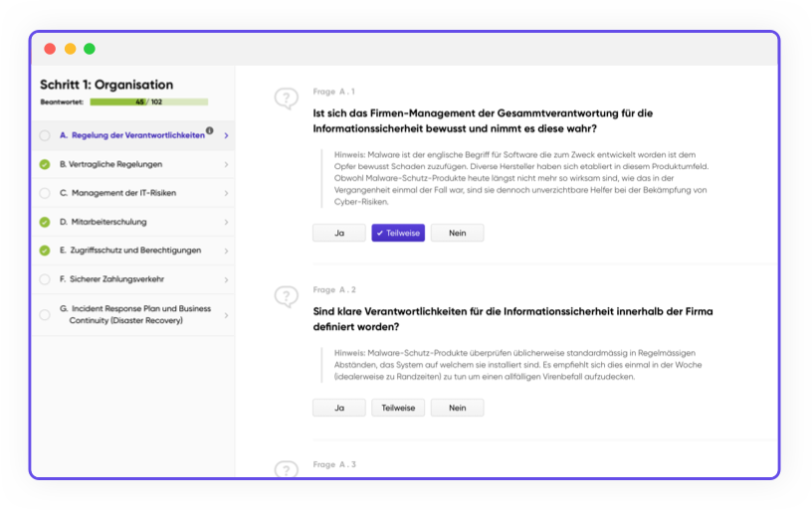
Task: Answer Nein for question A.2
Action: (x=458, y=408)
